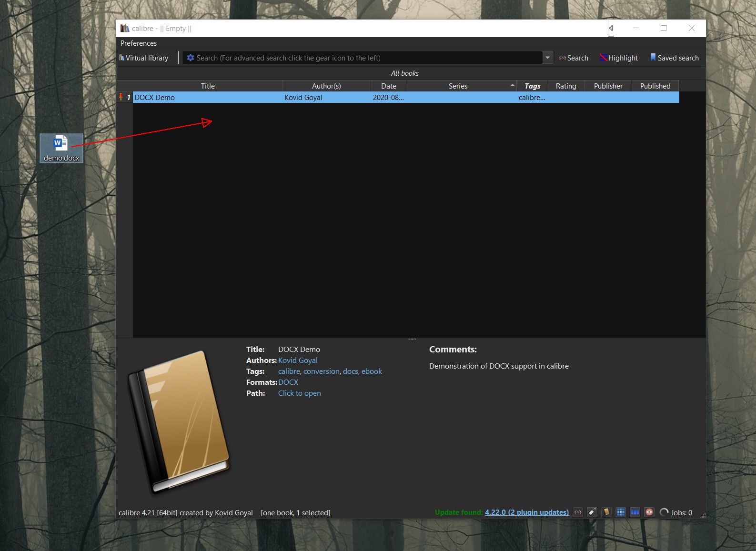Image resolution: width=756 pixels, height=551 pixels.
Task: Click the ebook tag link
Action: coord(372,371)
